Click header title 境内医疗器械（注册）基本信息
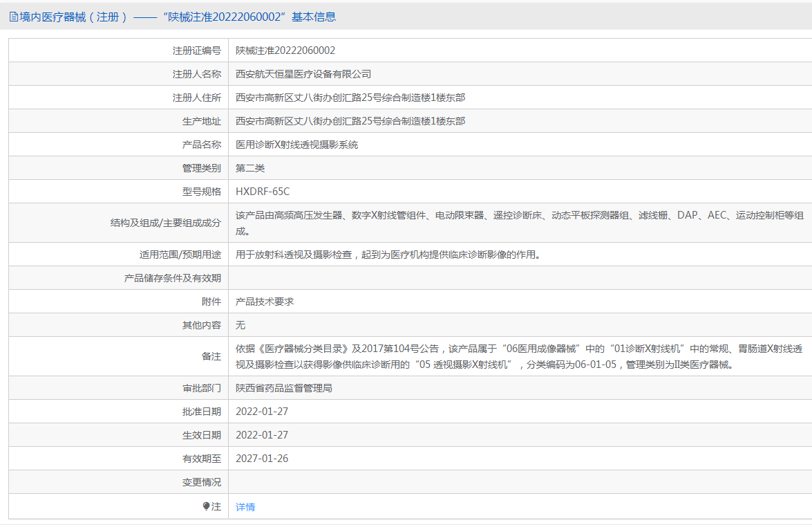Viewport: 812px width, 525px height. 178,17
